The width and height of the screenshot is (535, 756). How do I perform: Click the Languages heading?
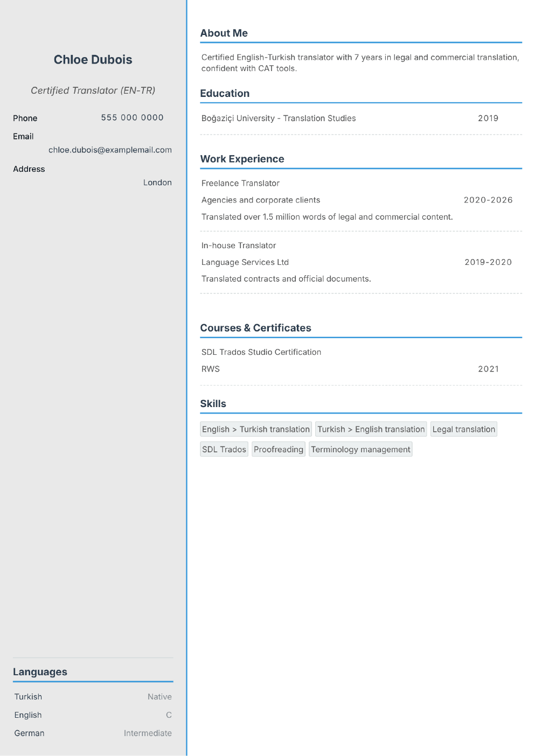(x=40, y=672)
